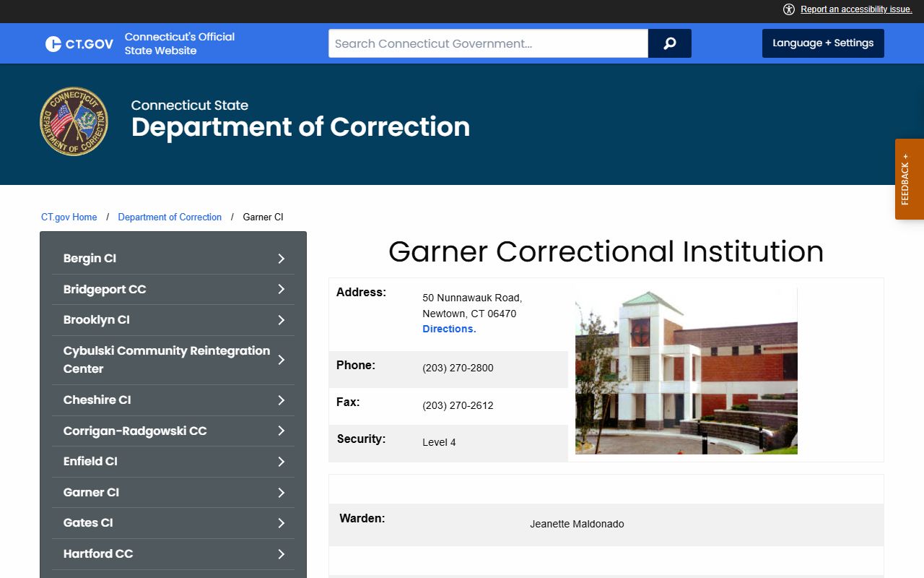Go to CT.gov Home breadcrumb
Screen dimensions: 924x578
(x=69, y=217)
